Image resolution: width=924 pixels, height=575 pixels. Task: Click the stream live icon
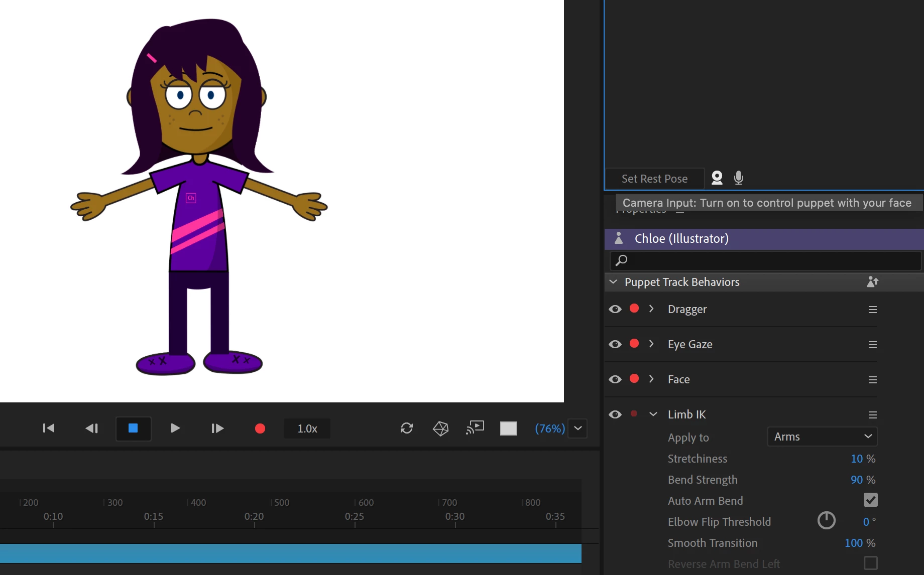tap(475, 427)
